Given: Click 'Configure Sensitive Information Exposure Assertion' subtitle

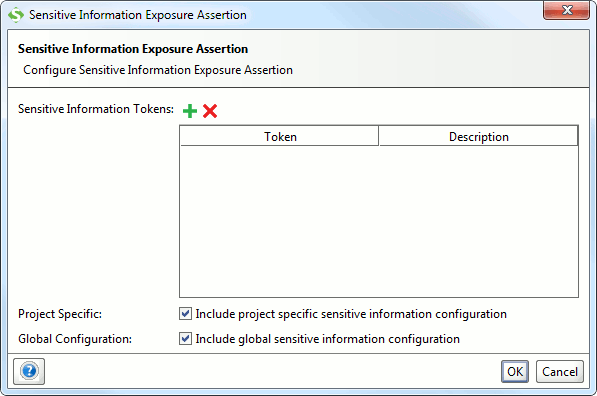Looking at the screenshot, I should 158,70.
